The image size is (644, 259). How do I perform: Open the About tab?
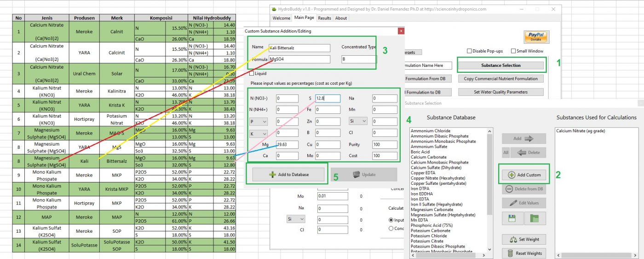point(341,18)
